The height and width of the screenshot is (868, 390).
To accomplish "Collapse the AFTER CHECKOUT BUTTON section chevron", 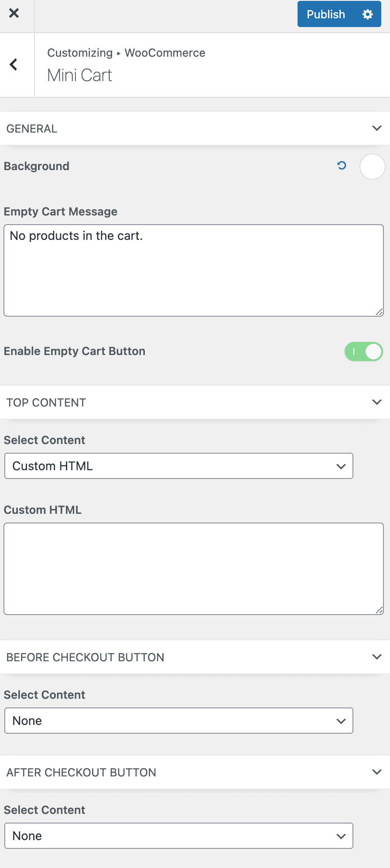I will coord(377,772).
